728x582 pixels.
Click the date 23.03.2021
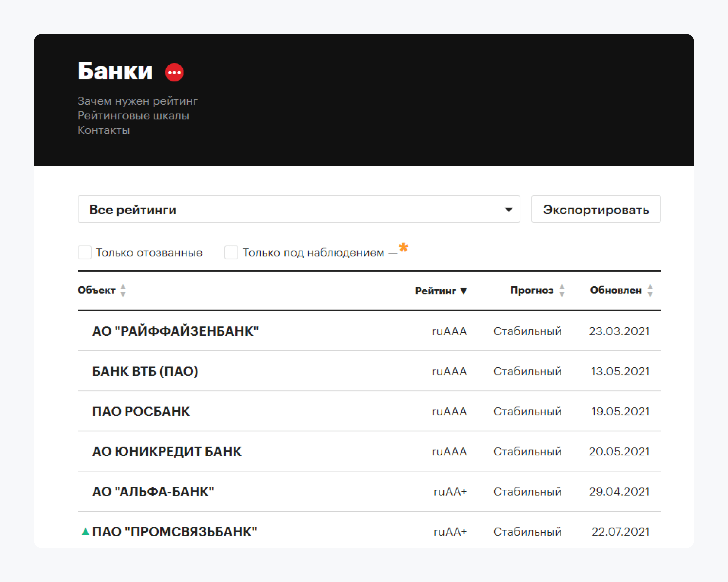click(619, 331)
